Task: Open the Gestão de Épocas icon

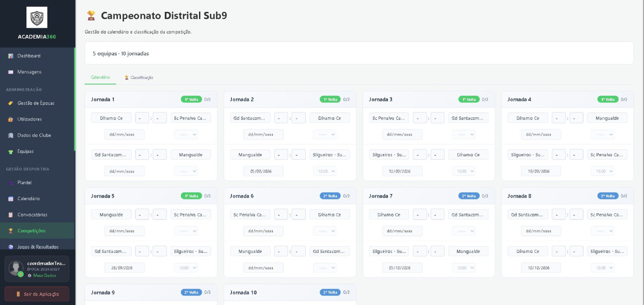Action: pyautogui.click(x=10, y=103)
